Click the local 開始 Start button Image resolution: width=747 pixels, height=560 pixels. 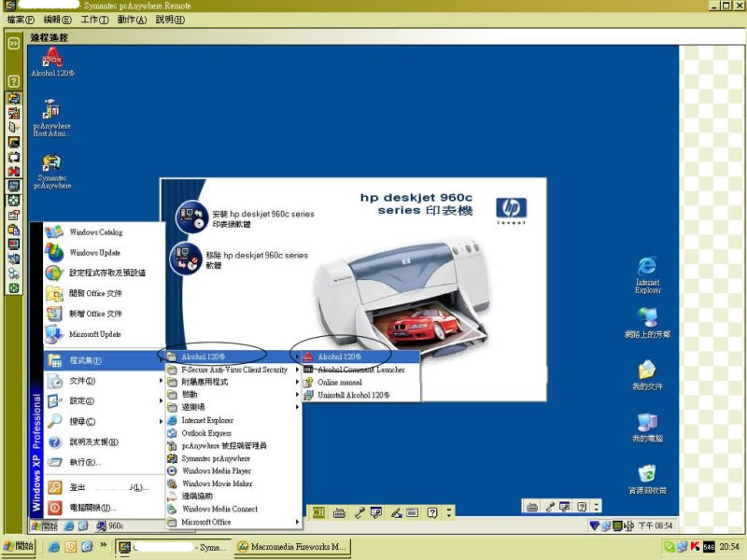(x=19, y=546)
